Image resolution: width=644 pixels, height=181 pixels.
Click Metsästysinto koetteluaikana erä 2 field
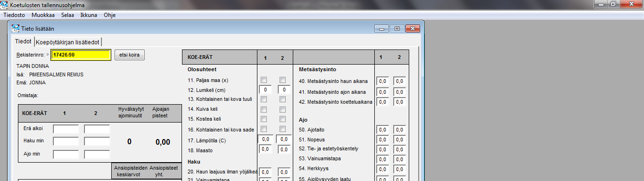(x=400, y=102)
